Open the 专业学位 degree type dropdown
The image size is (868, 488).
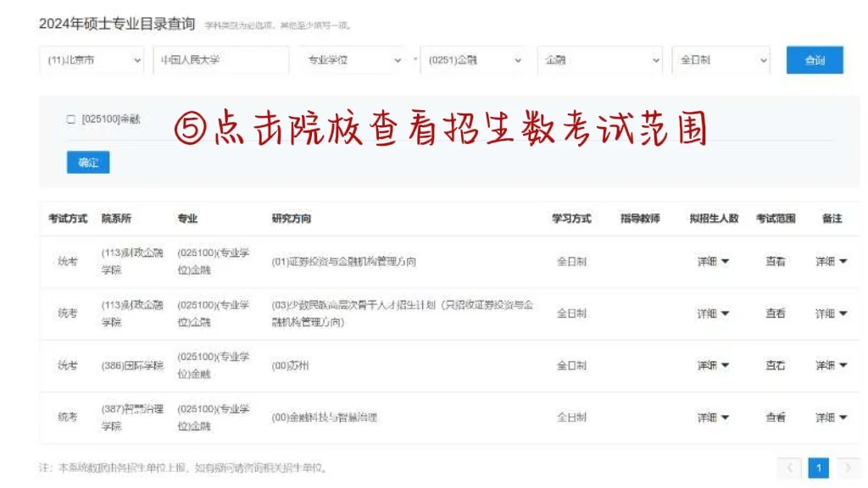[351, 59]
